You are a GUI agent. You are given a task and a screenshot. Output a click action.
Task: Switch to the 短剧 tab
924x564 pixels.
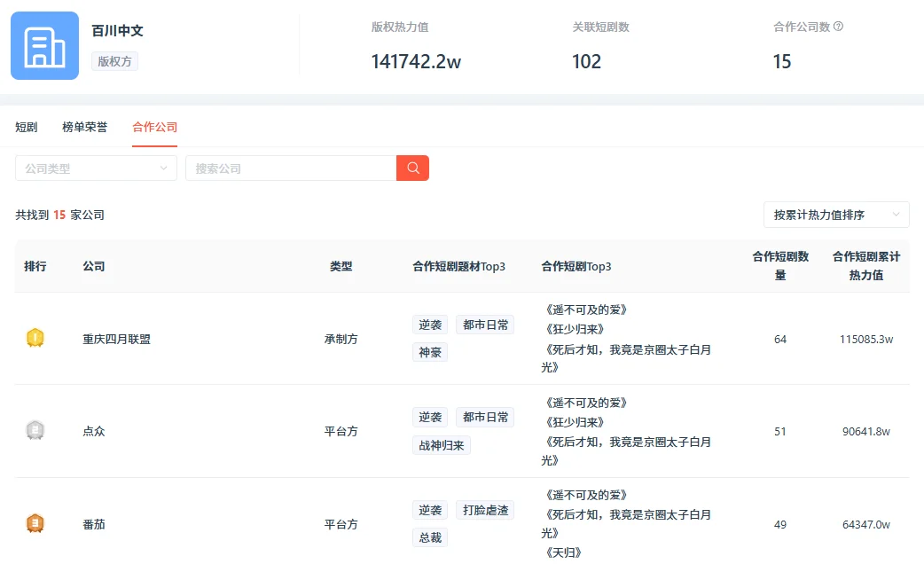26,127
